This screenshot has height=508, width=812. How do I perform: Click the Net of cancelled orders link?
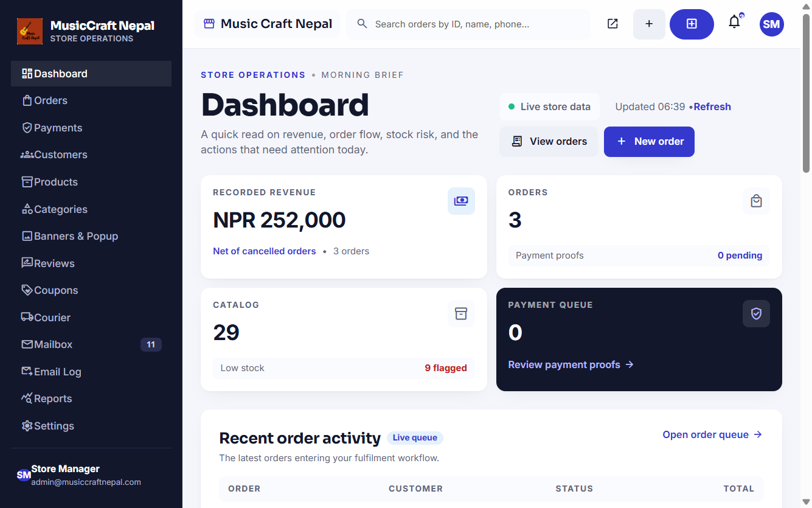click(265, 251)
